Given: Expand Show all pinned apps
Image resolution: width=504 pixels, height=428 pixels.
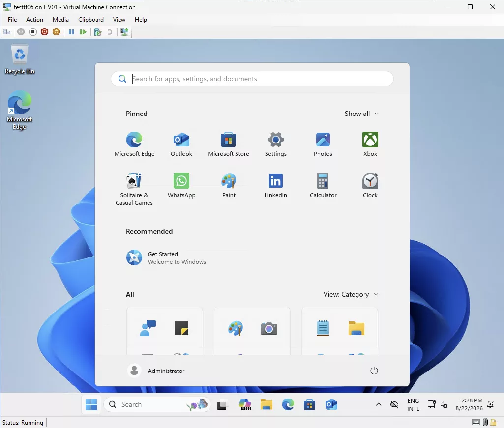Looking at the screenshot, I should point(361,114).
